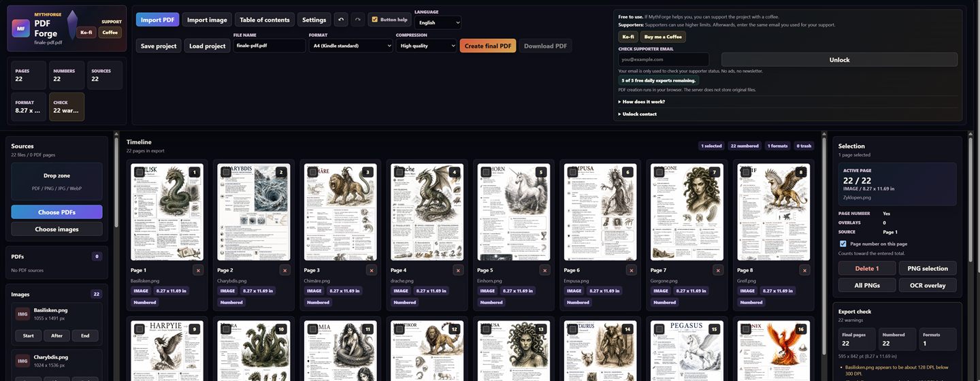Click the MF MythForge logo icon
Viewport: 980px width, 381px height.
20,29
